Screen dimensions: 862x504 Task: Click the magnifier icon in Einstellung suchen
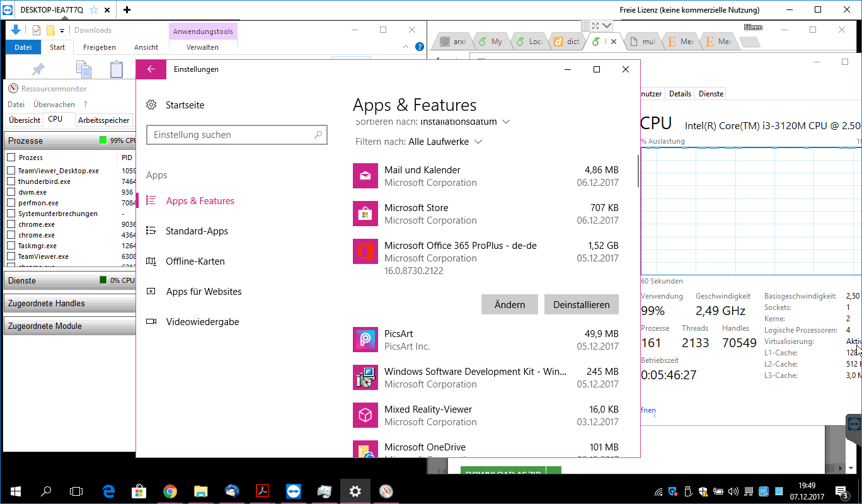(x=318, y=135)
